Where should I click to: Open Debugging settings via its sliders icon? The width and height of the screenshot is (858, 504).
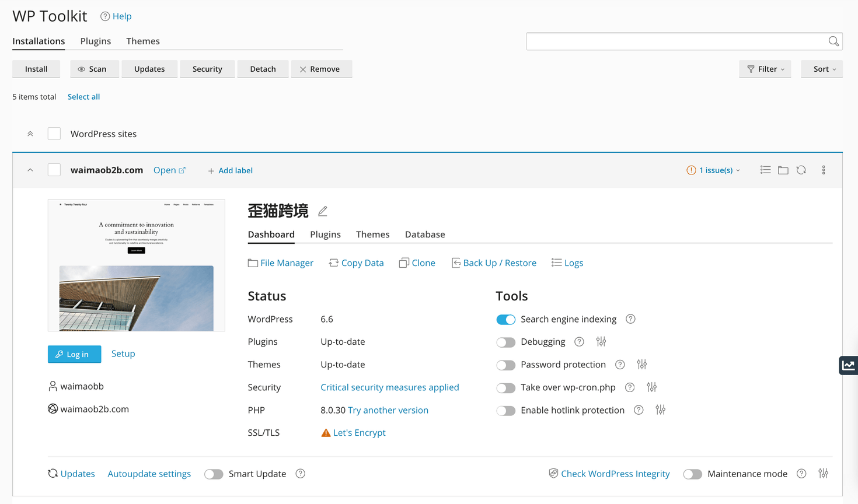(601, 341)
